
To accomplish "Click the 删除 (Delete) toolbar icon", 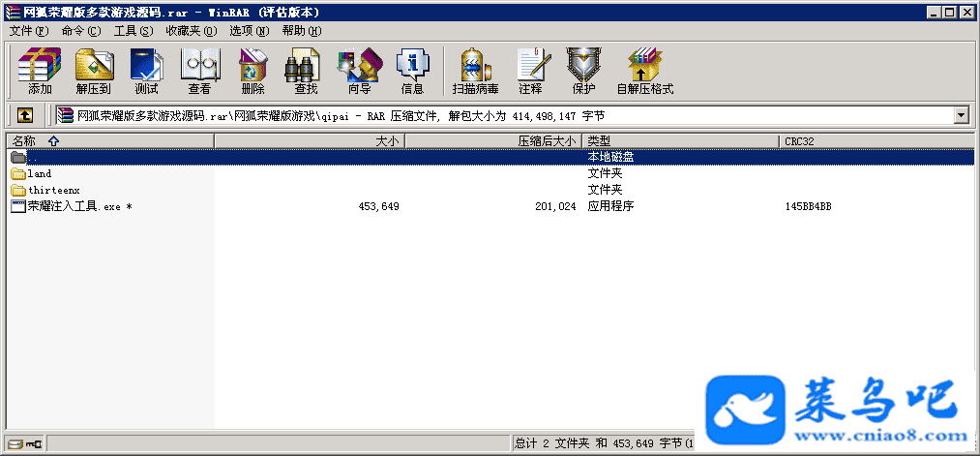I will tap(252, 64).
